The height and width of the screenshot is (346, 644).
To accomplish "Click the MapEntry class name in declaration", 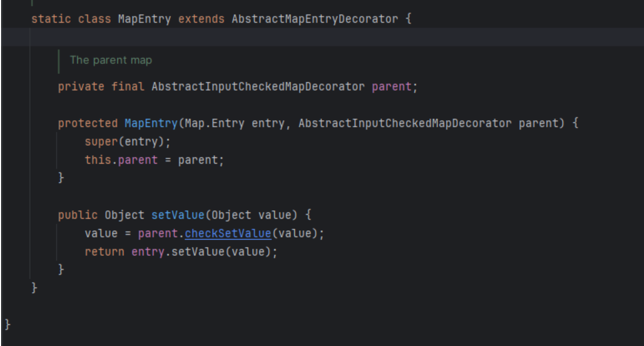I will [145, 19].
